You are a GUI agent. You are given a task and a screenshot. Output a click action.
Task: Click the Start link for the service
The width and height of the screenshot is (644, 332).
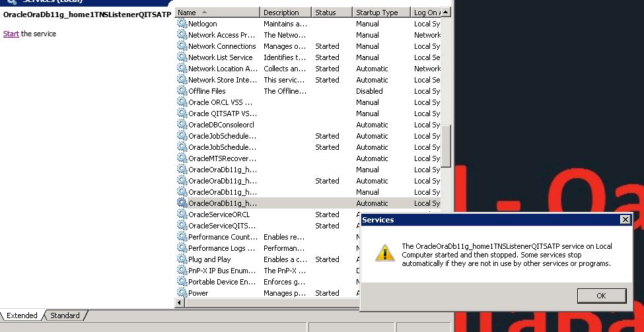pos(11,34)
